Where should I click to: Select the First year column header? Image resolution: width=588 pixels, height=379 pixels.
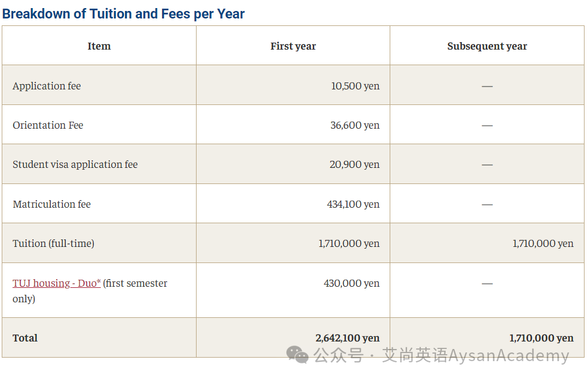293,46
